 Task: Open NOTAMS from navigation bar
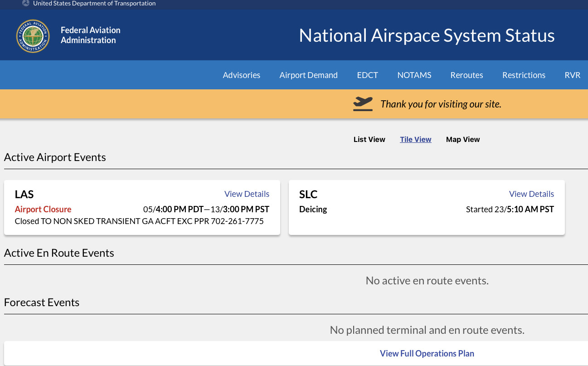tap(414, 75)
